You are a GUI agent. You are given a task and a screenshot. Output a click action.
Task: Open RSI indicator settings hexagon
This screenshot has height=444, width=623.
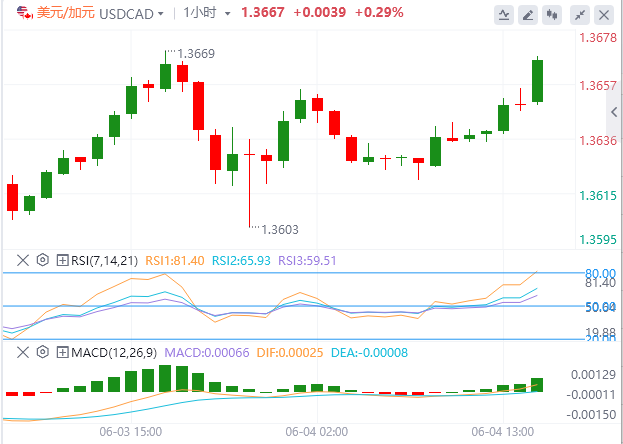(43, 261)
